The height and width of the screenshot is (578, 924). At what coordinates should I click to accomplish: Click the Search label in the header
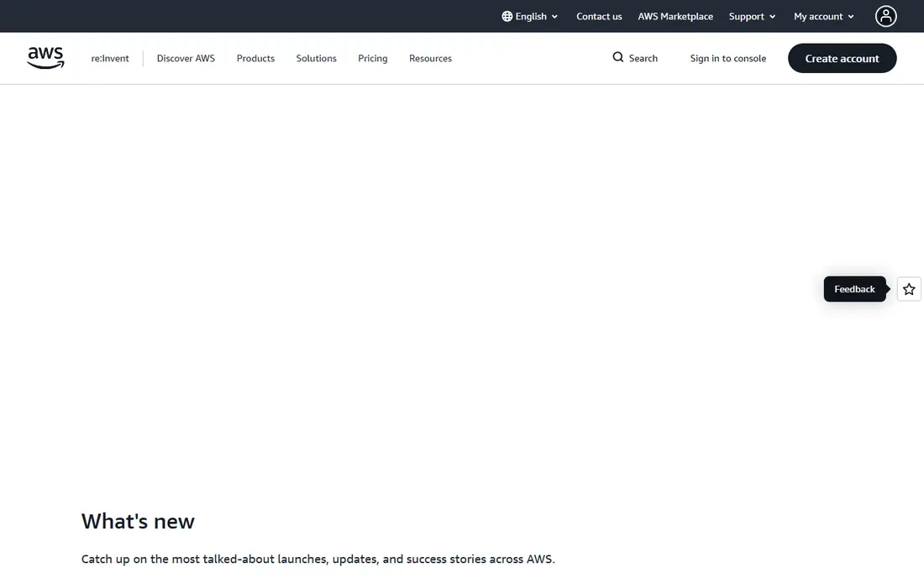[643, 58]
